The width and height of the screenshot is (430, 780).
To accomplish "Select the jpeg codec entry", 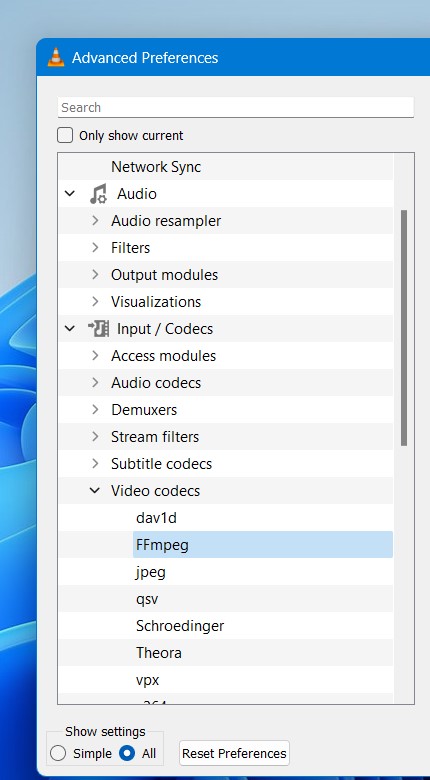I will (150, 572).
